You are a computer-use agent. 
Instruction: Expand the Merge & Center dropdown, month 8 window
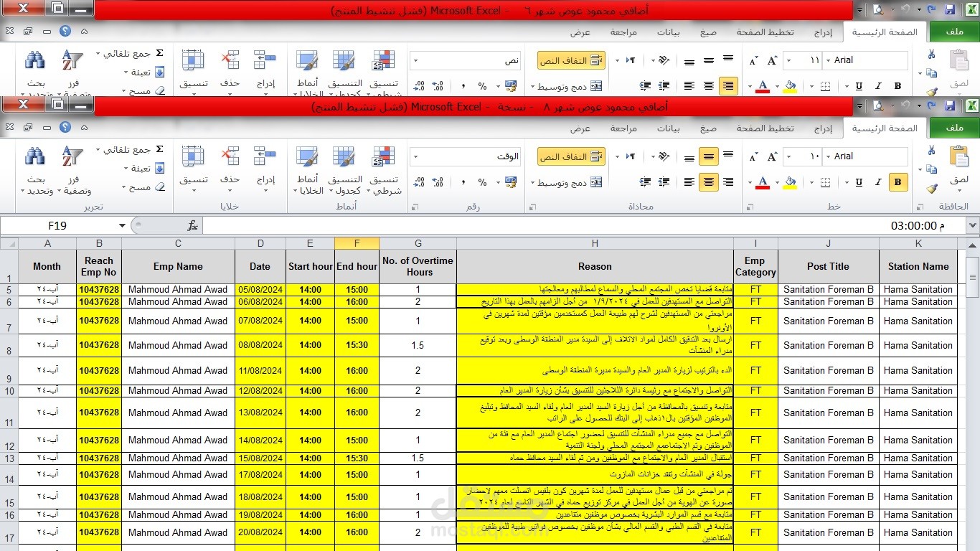534,183
